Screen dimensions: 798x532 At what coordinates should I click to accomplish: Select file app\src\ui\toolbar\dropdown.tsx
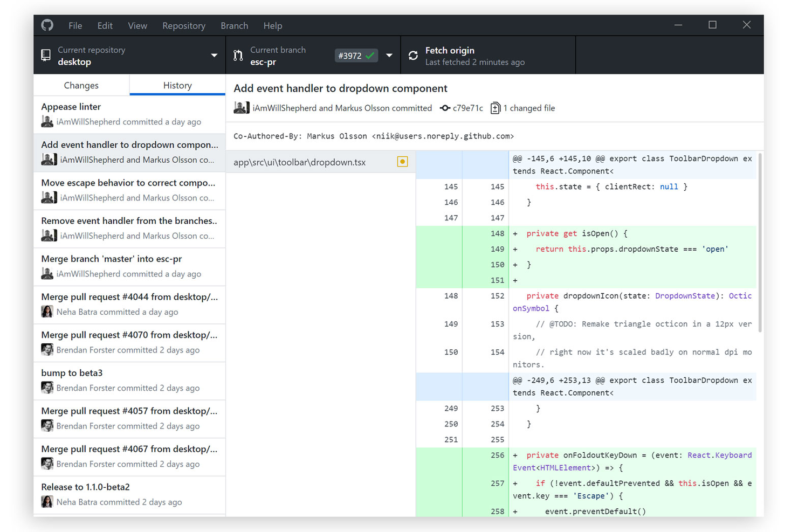click(321, 162)
